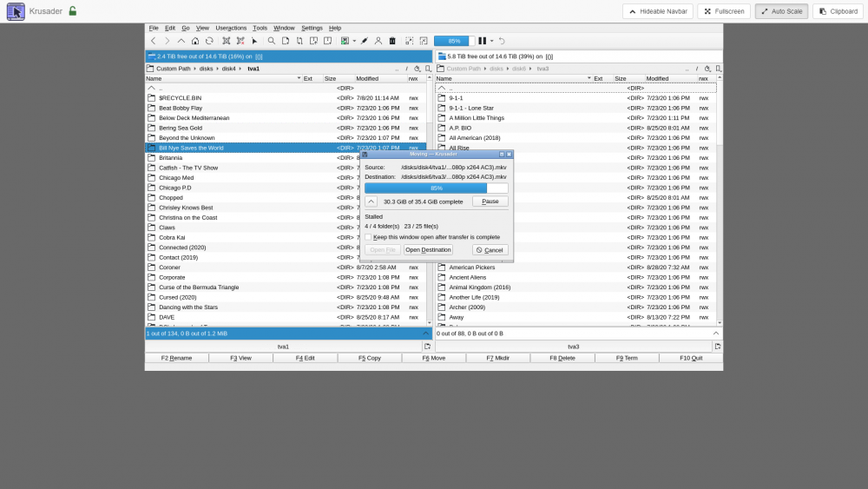The height and width of the screenshot is (489, 868).
Task: Click the 85% progress bar in the dialog
Action: tap(437, 188)
